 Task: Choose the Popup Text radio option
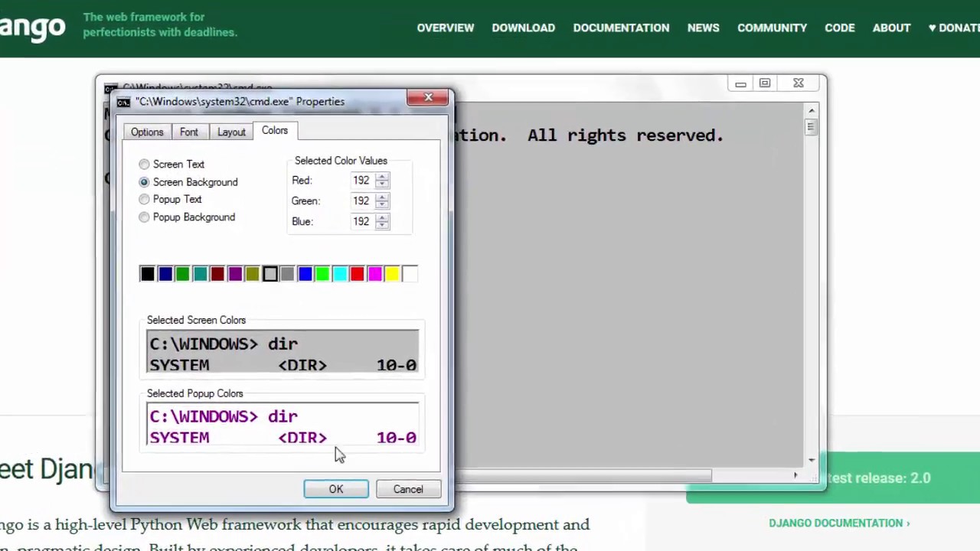(x=144, y=200)
